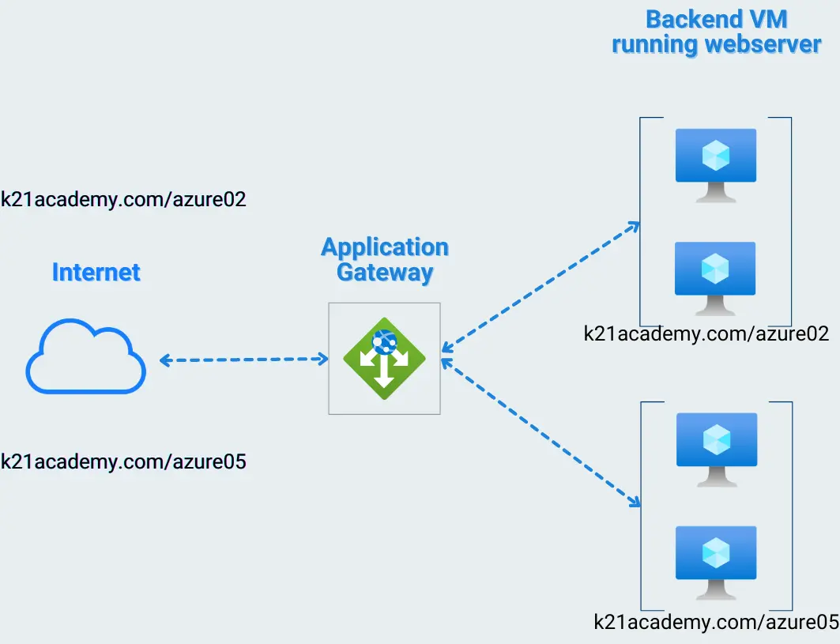
Task: Select the green diamond of the gateway icon
Action: tap(384, 357)
